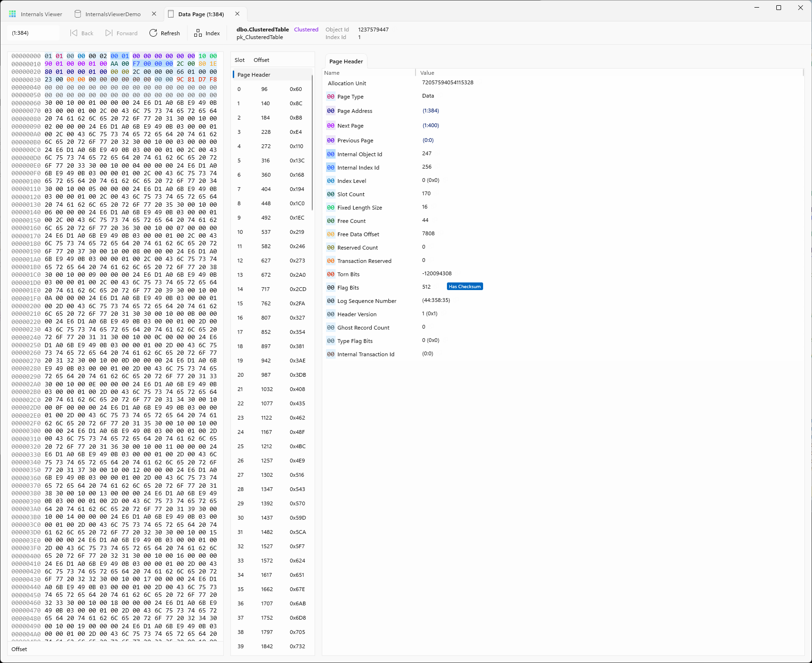Follow the Previous Page link (0:0)

point(428,141)
